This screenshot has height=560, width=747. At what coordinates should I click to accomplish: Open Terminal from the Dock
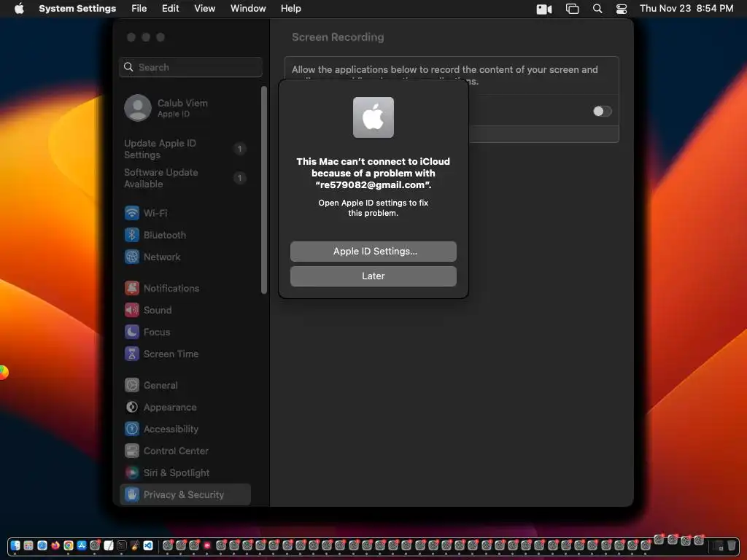point(122,545)
